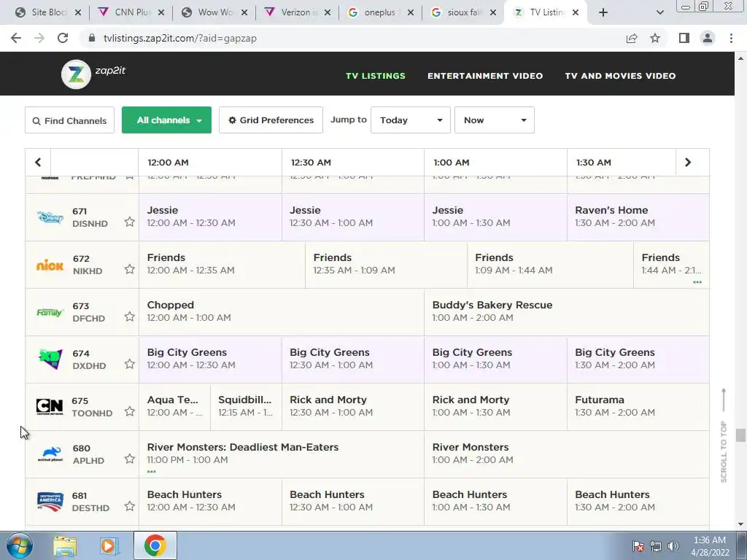747x560 pixels.
Task: Open the Today day dropdown
Action: click(410, 120)
